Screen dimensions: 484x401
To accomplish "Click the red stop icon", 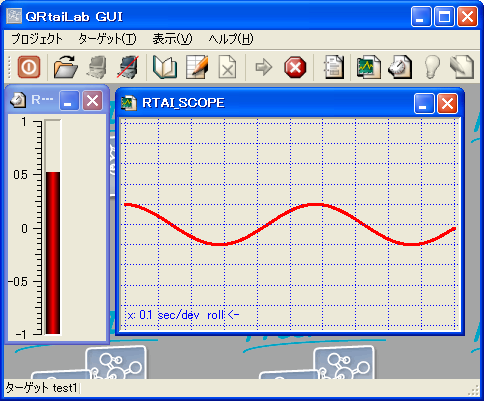I will (295, 67).
